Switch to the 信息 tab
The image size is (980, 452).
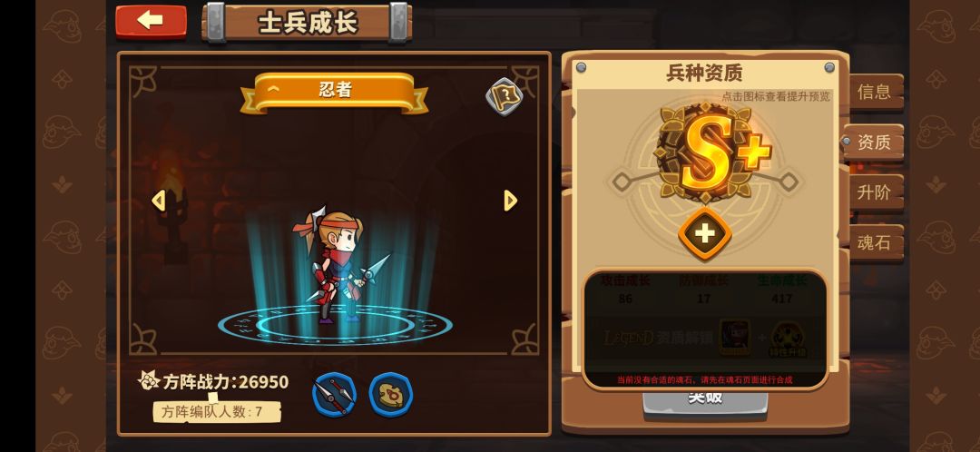(x=875, y=92)
